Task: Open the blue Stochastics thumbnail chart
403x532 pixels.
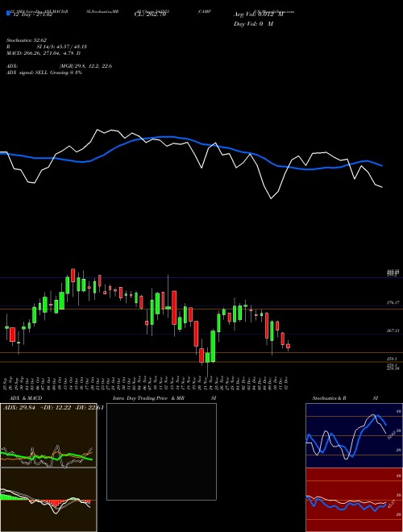Action: point(354,435)
